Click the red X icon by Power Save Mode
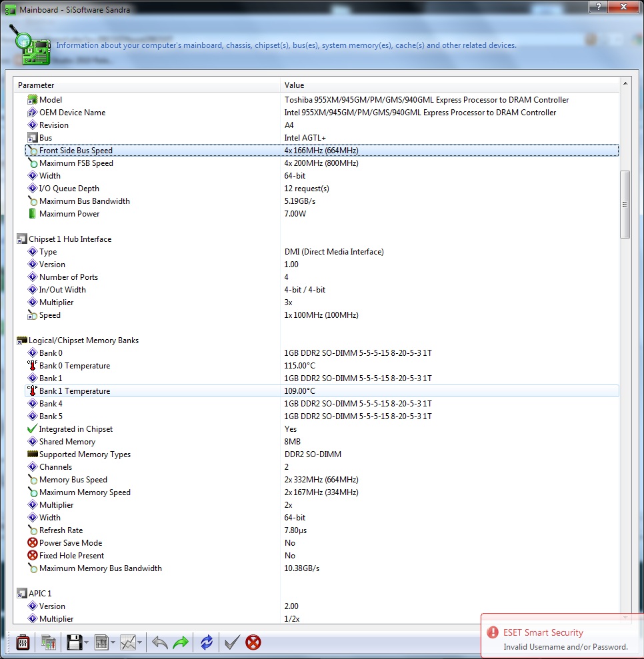Image resolution: width=644 pixels, height=659 pixels. 33,542
